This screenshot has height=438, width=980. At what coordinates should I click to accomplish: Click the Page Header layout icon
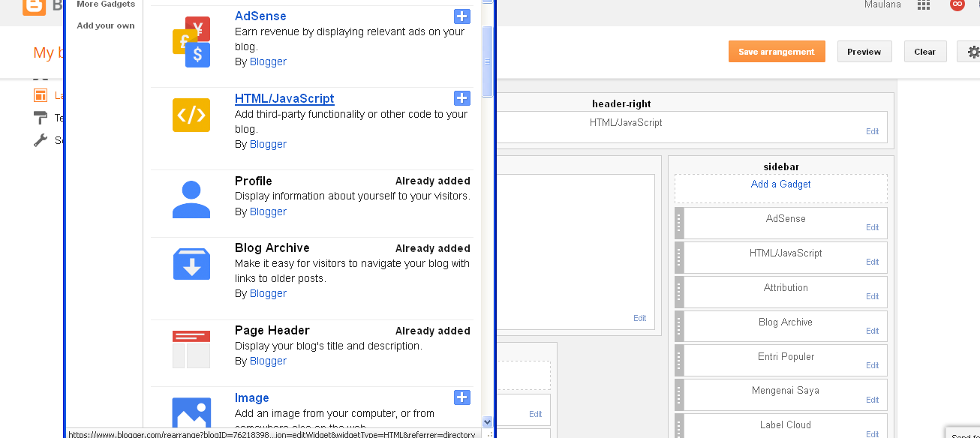[x=191, y=349]
